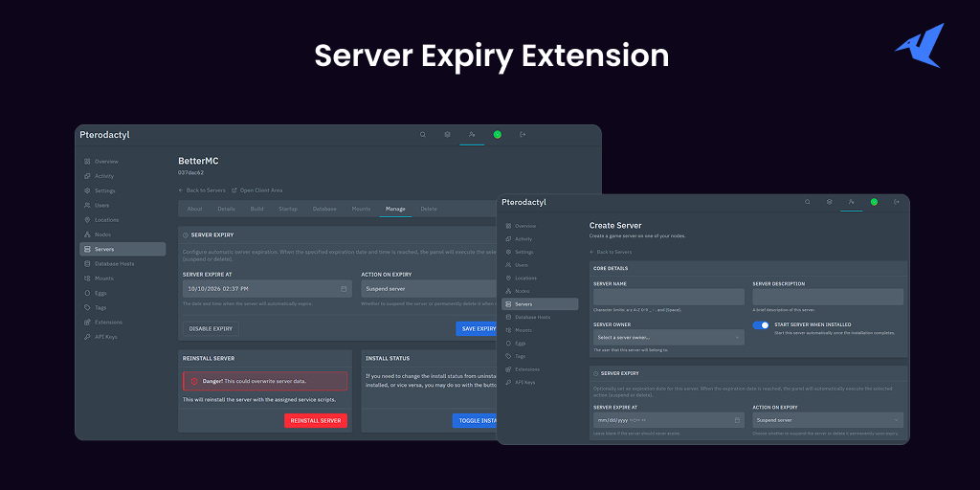Viewport: 980px width, 490px height.
Task: Click Open Client Area link
Action: (256, 190)
